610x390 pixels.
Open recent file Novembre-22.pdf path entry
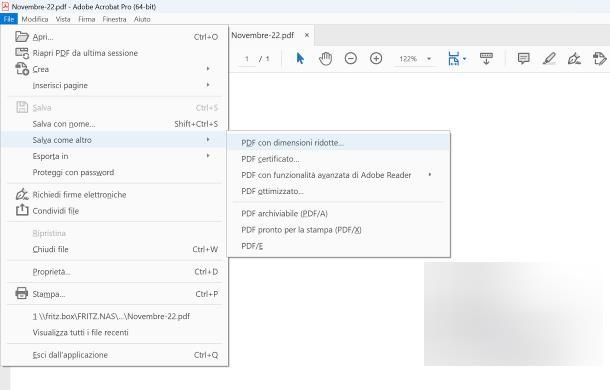pyautogui.click(x=114, y=316)
